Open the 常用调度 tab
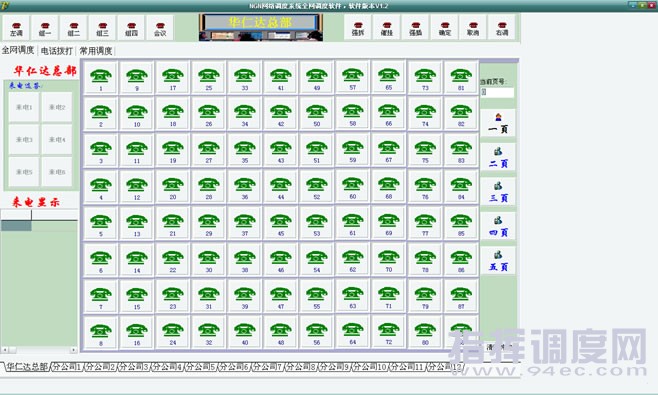 click(x=96, y=51)
